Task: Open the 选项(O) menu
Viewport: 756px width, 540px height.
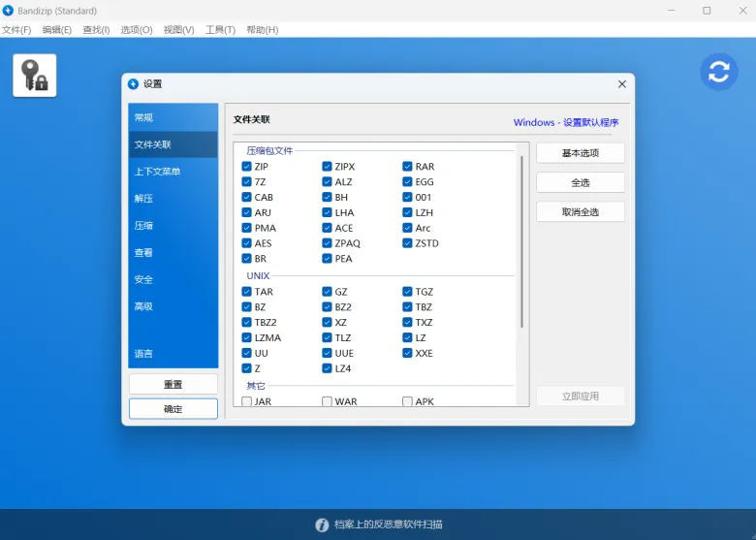Action: (x=137, y=30)
